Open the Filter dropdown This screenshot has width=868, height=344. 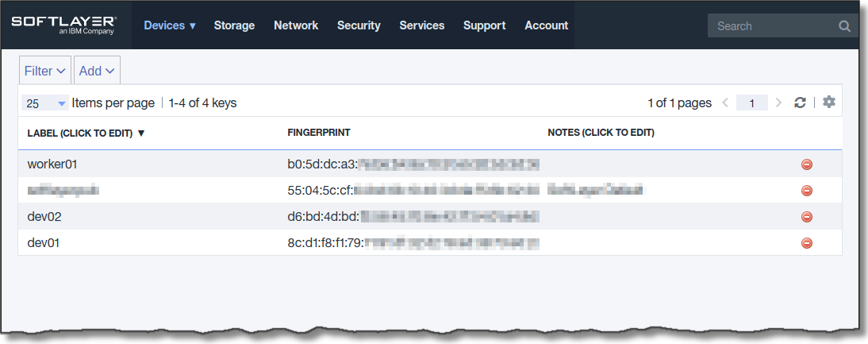[45, 71]
